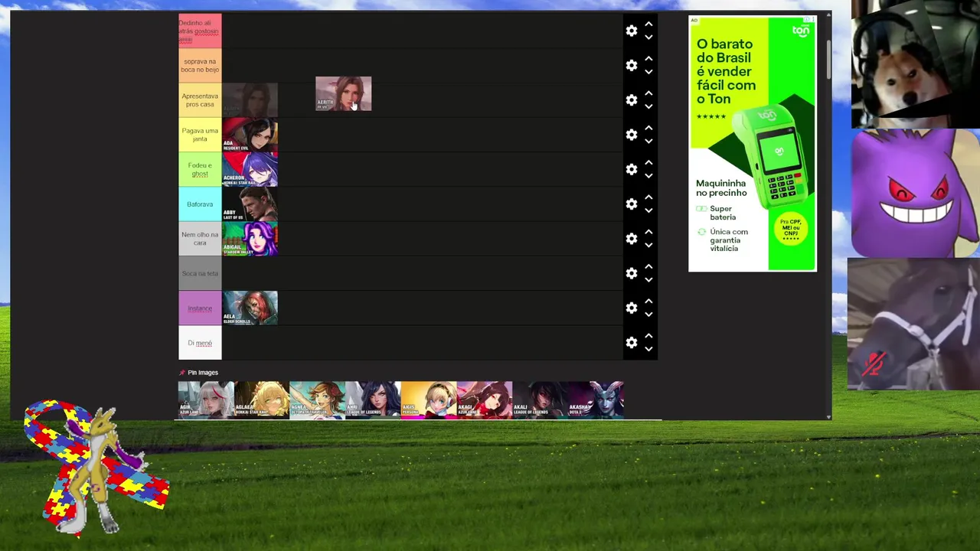Click the gray 'Soca na teta' tier label

coord(200,273)
